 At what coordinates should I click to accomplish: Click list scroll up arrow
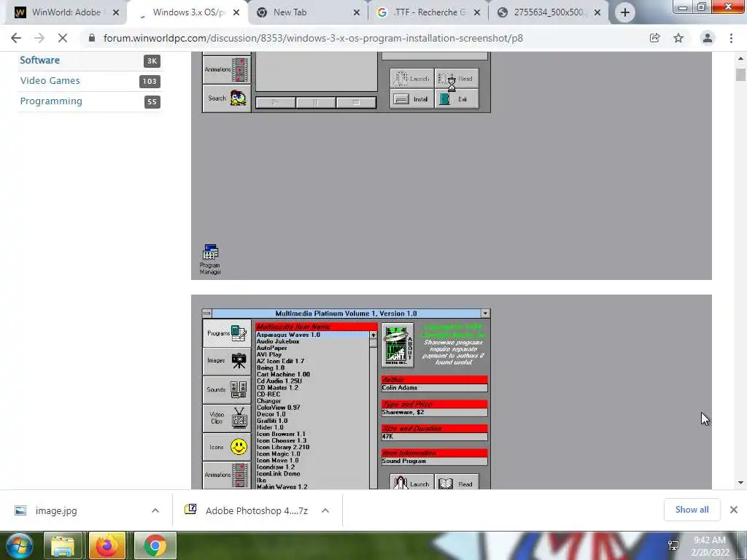373,335
